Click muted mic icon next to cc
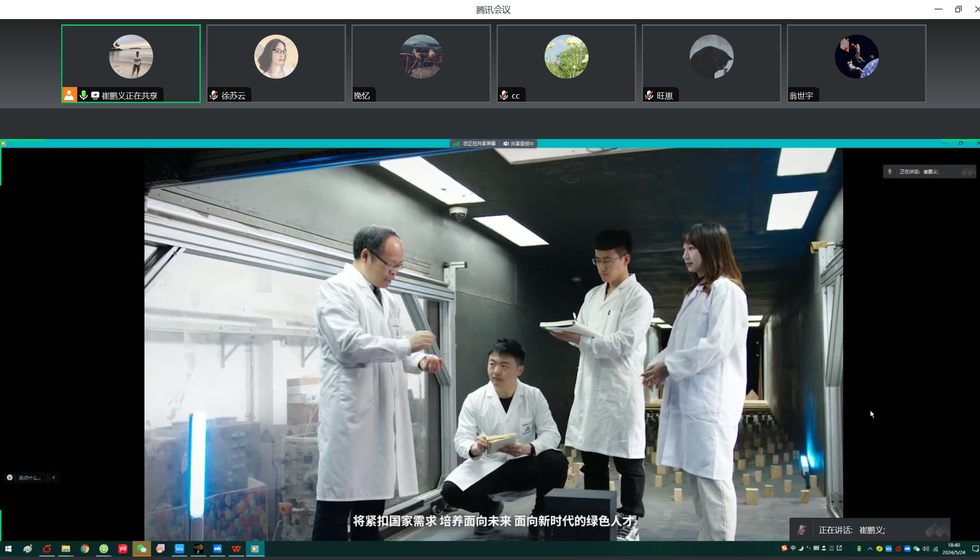Viewport: 980px width, 560px height. click(504, 95)
